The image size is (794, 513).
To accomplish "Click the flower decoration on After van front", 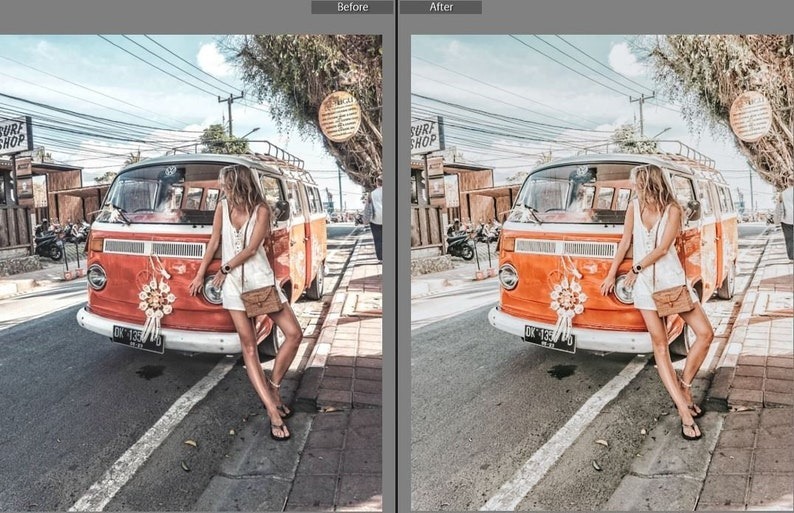I will pos(567,297).
